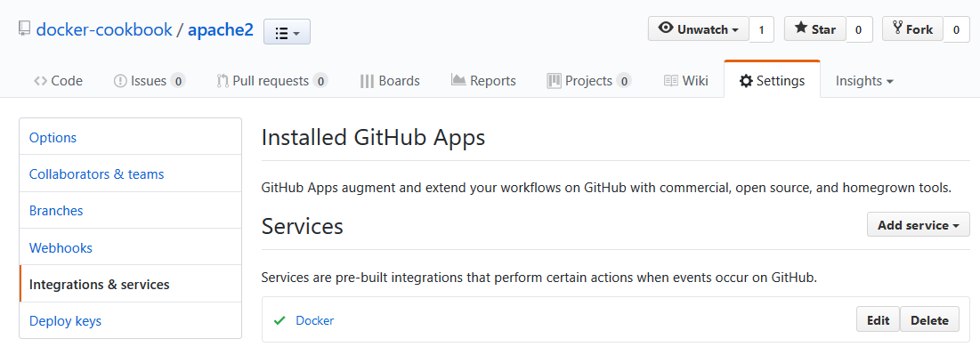View the stargazers count next to Star
Image resolution: width=980 pixels, height=355 pixels.
[x=859, y=29]
